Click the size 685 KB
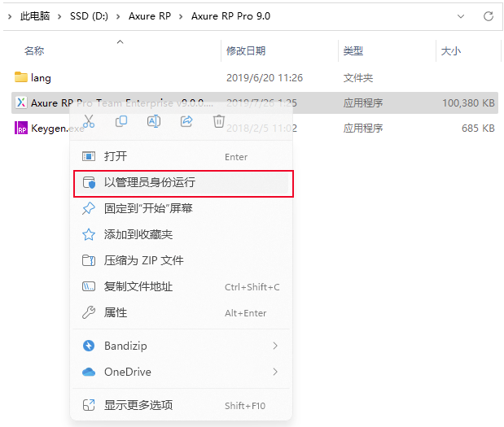The width and height of the screenshot is (504, 427). (x=478, y=129)
